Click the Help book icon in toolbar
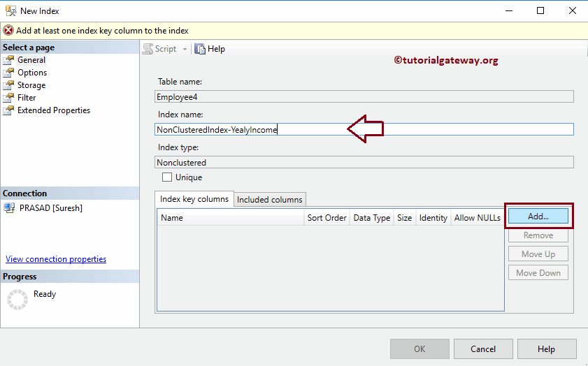Screen dimensions: 588x366 (200, 49)
